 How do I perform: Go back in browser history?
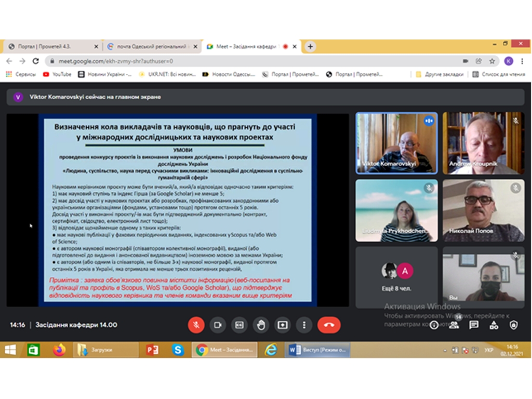[x=9, y=61]
